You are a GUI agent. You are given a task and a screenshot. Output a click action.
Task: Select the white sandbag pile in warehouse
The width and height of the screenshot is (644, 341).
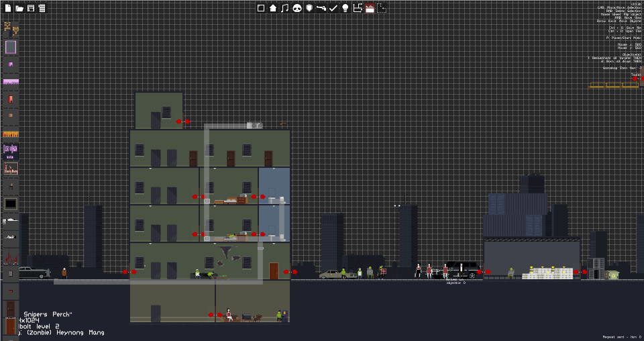tap(547, 273)
